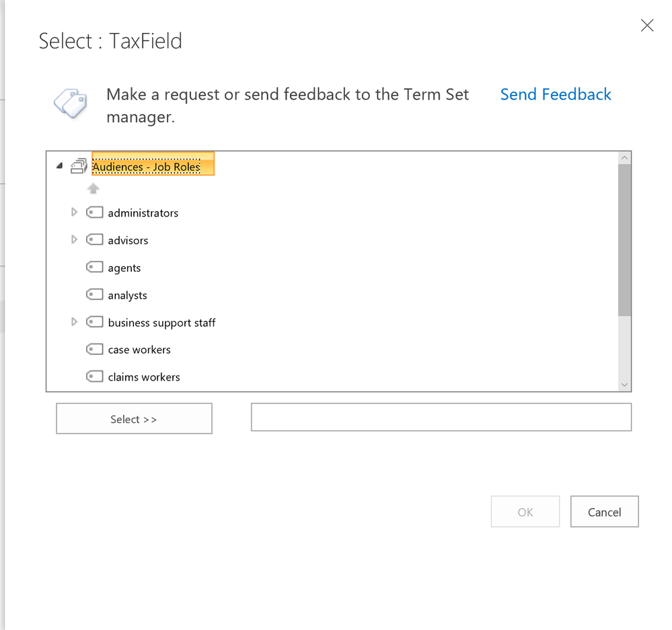Viewport: 672px width, 630px height.
Task: Click the tag icon beside business support staff
Action: pyautogui.click(x=95, y=321)
